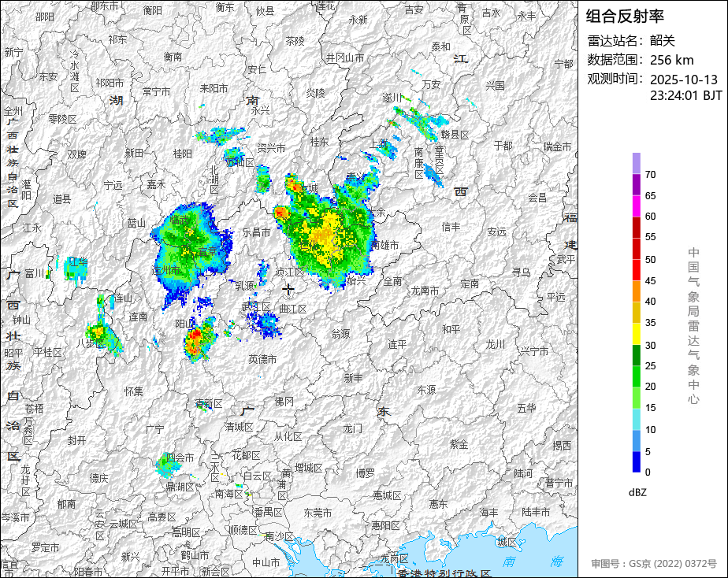Click the 道县 map label
The height and width of the screenshot is (578, 728).
tap(61, 199)
